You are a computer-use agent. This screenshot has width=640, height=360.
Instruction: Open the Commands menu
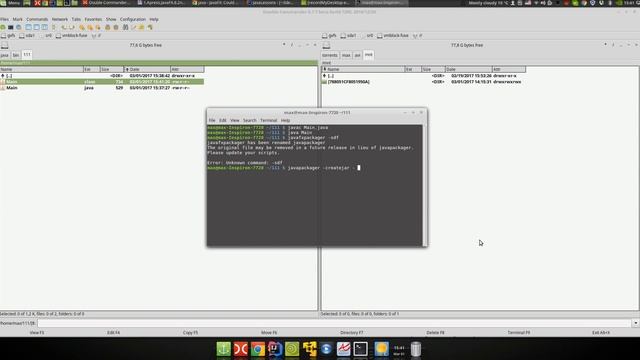tap(37, 19)
